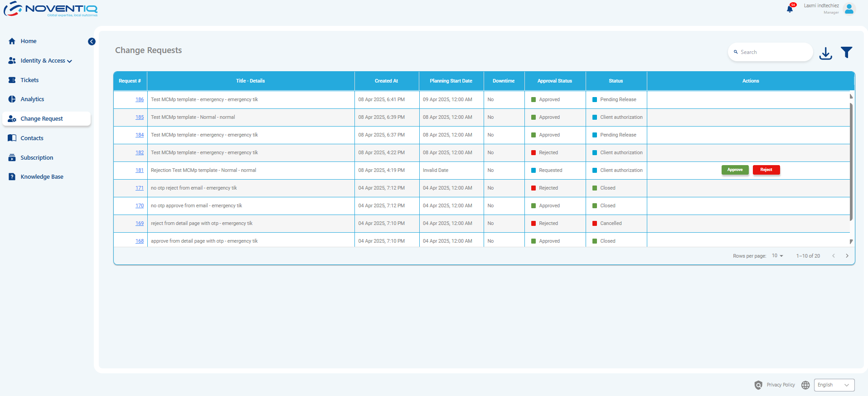Reject change request 181
This screenshot has height=396, width=868.
pos(766,170)
